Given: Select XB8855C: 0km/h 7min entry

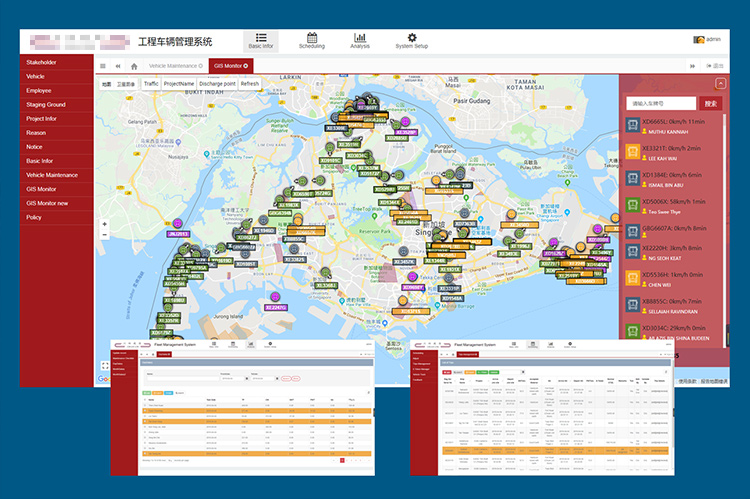Looking at the screenshot, I should point(672,302).
